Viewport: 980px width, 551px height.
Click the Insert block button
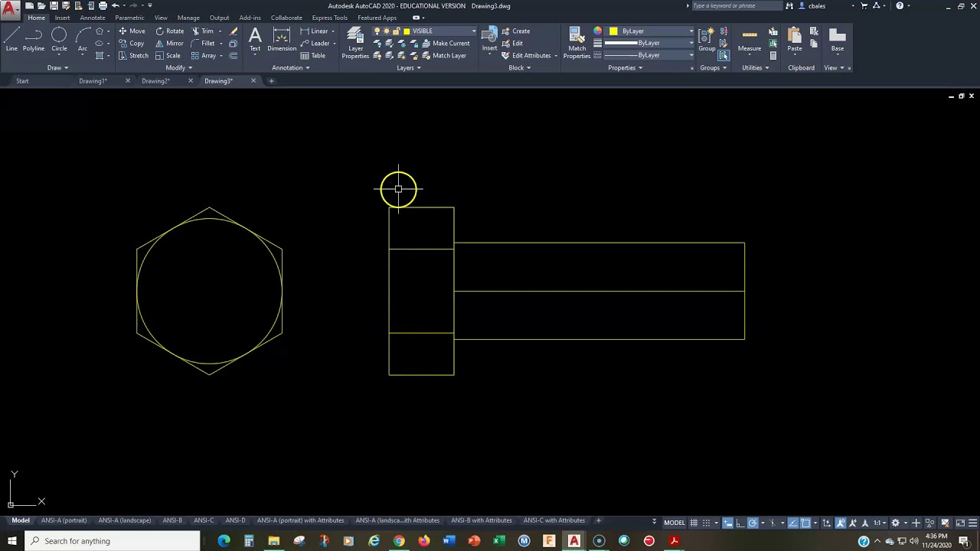click(489, 40)
